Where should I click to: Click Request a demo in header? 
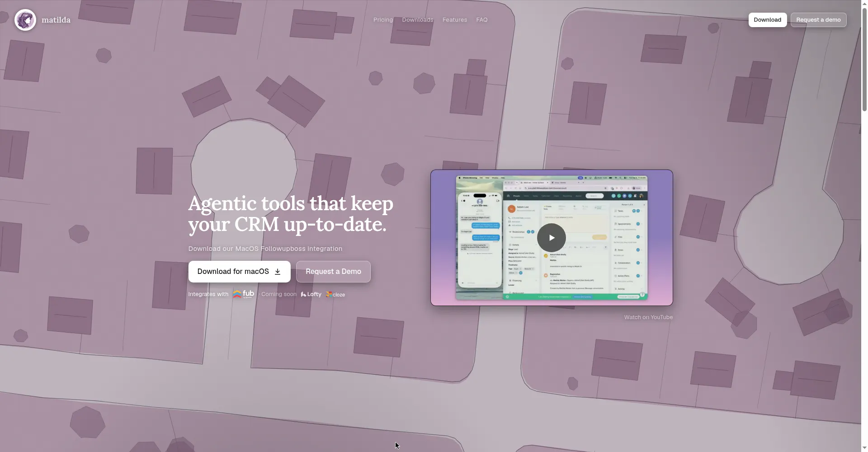pos(819,20)
